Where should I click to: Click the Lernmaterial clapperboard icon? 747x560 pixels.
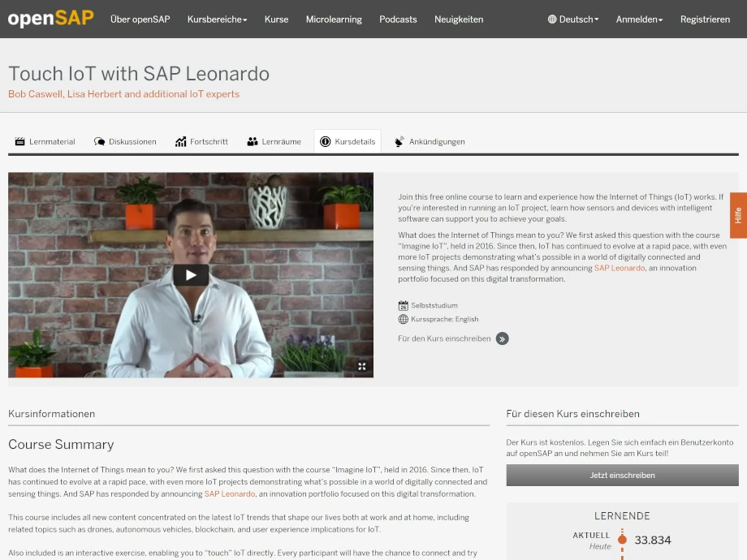click(x=19, y=141)
